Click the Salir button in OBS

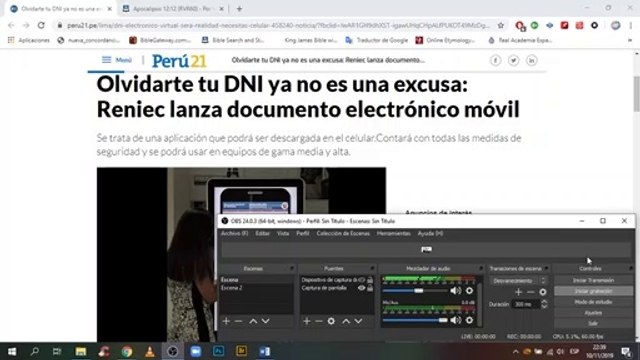tap(593, 323)
